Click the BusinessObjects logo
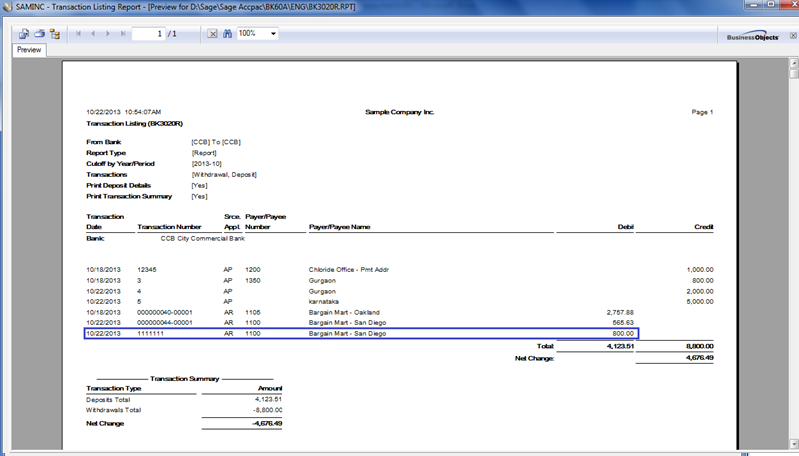Viewport: 799px width, 456px height. [753, 36]
